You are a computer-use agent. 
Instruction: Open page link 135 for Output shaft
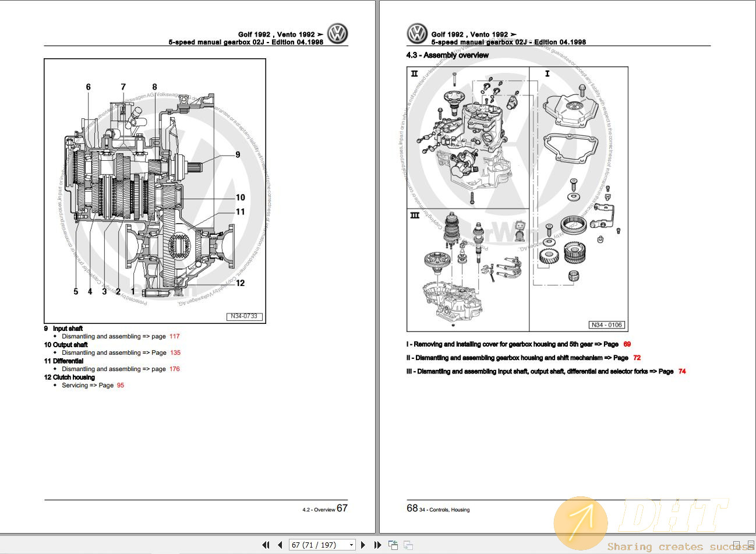point(175,353)
